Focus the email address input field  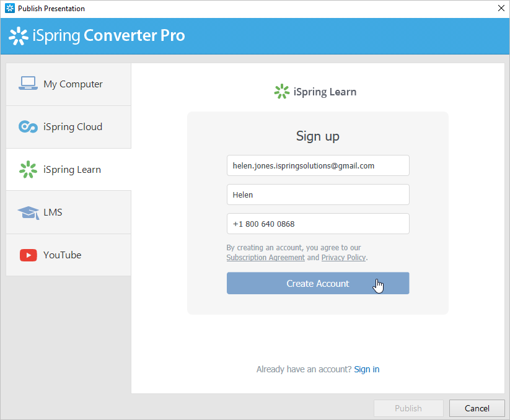tap(318, 165)
